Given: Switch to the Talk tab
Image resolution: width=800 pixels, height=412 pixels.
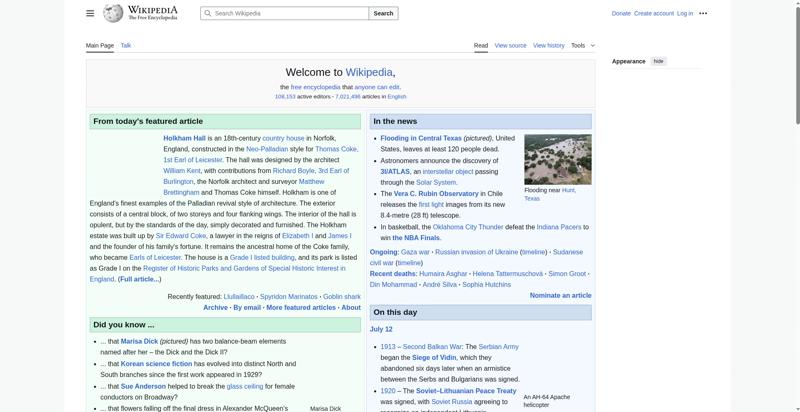Looking at the screenshot, I should (x=126, y=45).
